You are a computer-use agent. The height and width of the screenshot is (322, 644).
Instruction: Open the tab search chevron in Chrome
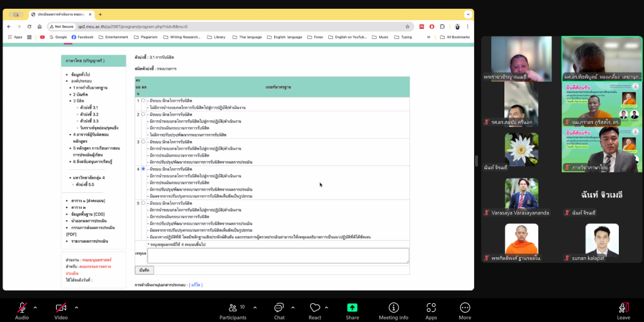[x=468, y=14]
